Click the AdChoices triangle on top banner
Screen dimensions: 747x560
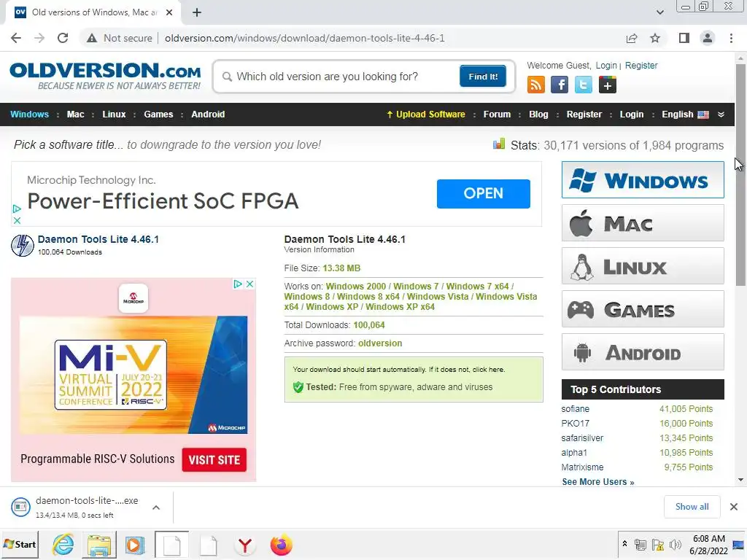point(17,209)
